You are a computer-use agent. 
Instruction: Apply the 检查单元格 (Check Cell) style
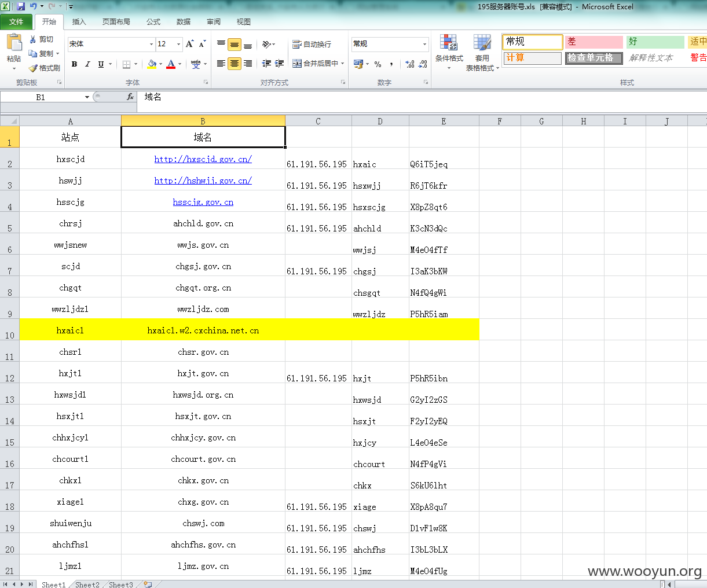coord(594,58)
